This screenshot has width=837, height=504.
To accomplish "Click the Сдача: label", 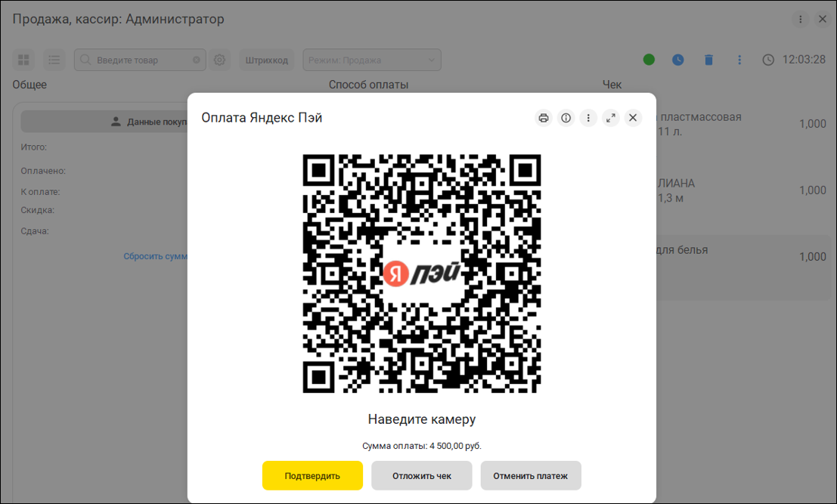I will point(35,231).
